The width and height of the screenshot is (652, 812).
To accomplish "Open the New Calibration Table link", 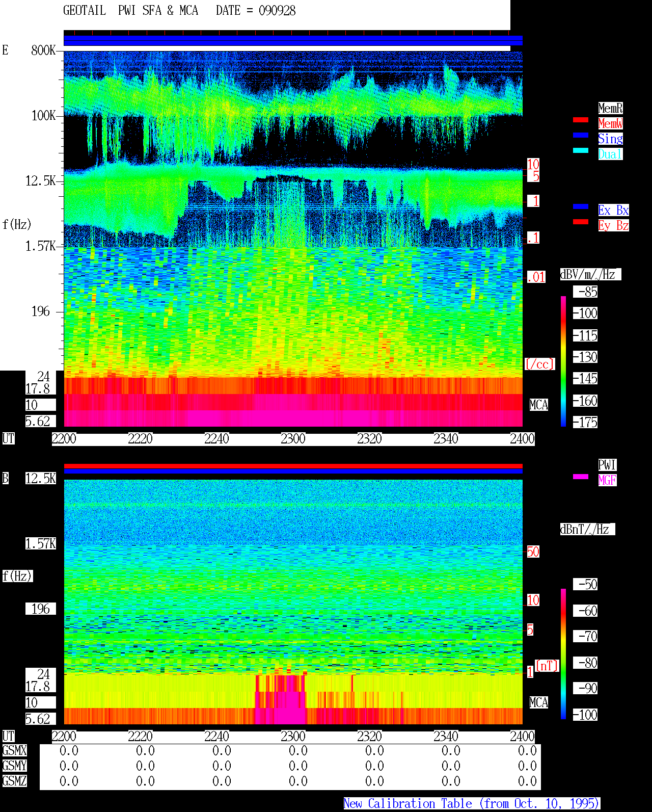I will pos(472,804).
